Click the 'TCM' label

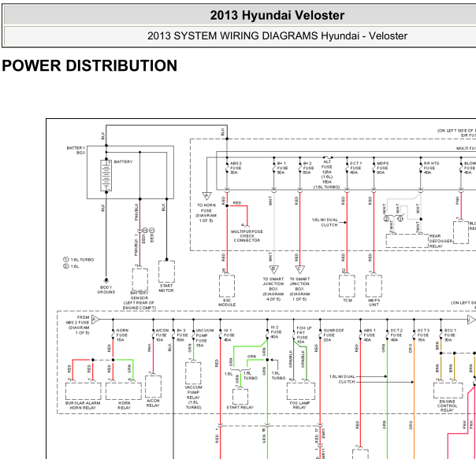pyautogui.click(x=348, y=300)
